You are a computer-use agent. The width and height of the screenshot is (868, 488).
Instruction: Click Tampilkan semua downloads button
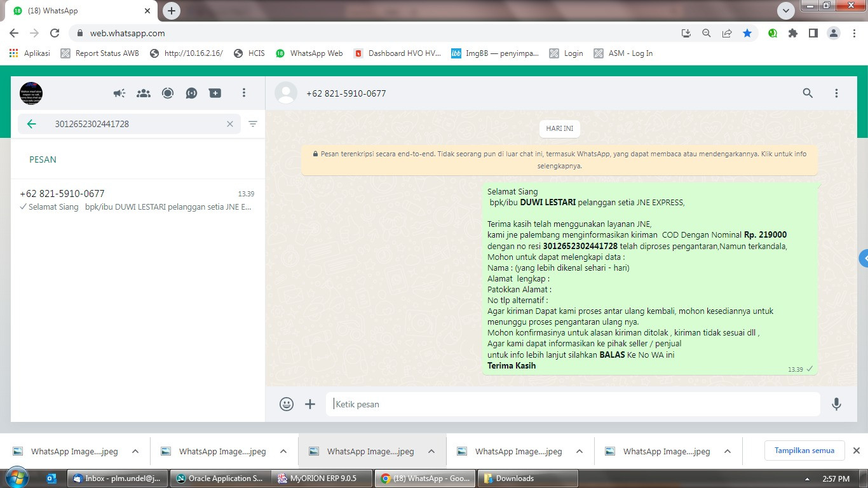point(804,451)
